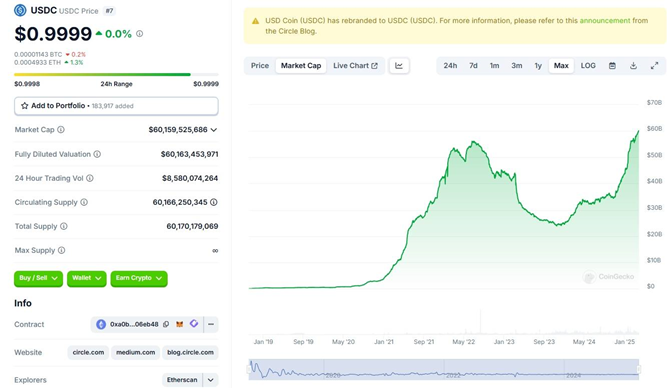The image size is (667, 388).
Task: Visit circle.com website link
Action: 88,352
